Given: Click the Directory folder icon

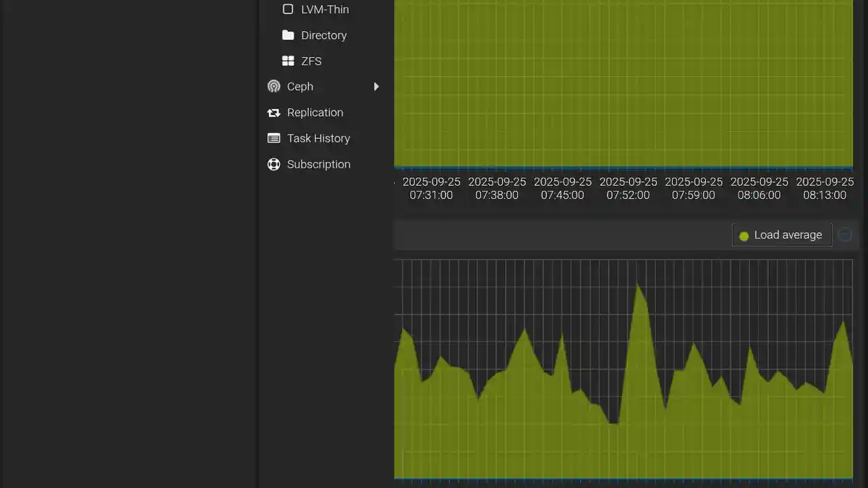Looking at the screenshot, I should pos(288,35).
